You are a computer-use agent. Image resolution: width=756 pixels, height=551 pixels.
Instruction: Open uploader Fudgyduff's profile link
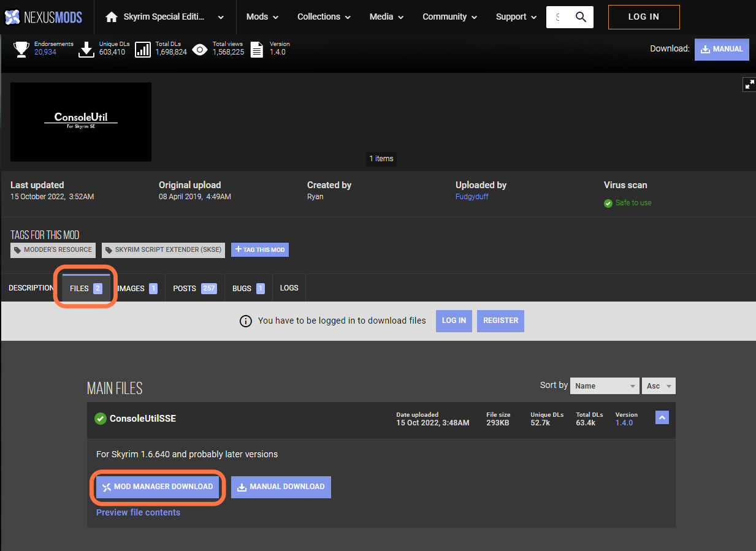tap(472, 197)
